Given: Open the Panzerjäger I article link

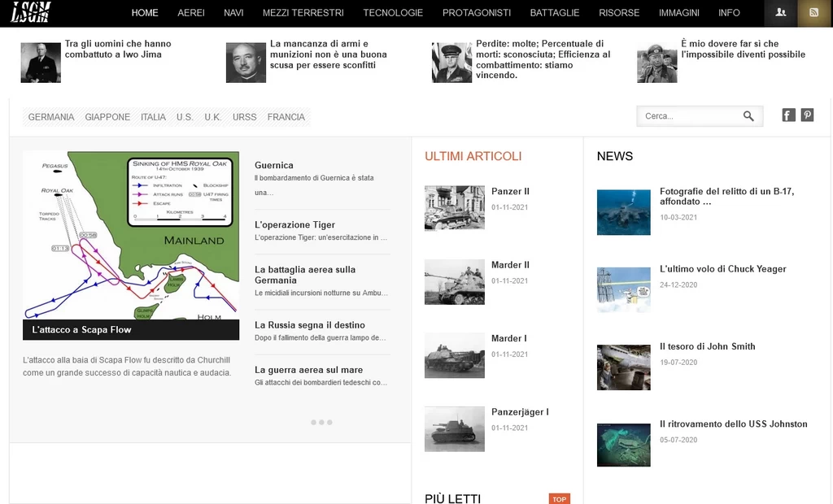Looking at the screenshot, I should (520, 412).
